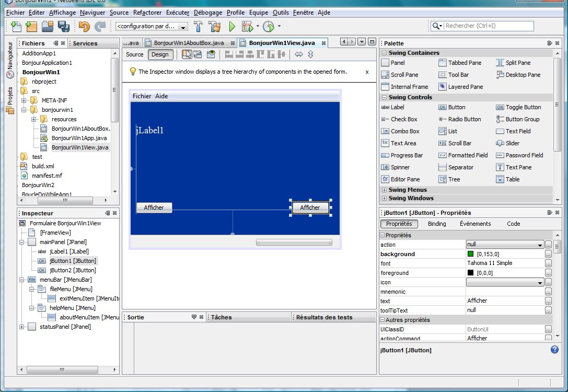This screenshot has height=392, width=568.
Task: Expand the Swing Menus palette section
Action: (x=385, y=190)
